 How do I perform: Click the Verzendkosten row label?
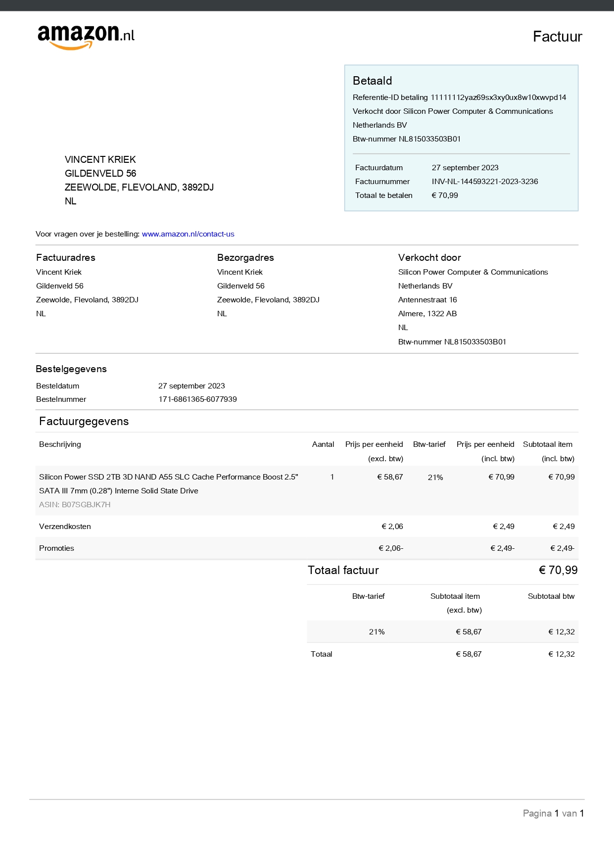coord(65,527)
